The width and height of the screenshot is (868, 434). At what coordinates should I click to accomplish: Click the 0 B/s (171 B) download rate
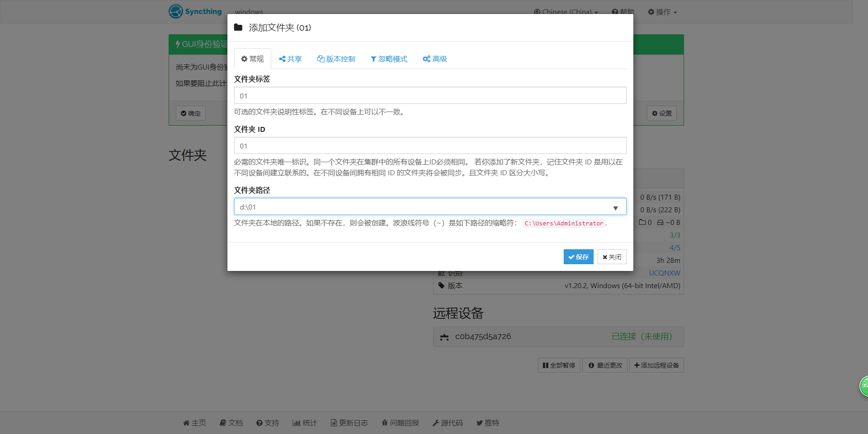coord(660,197)
